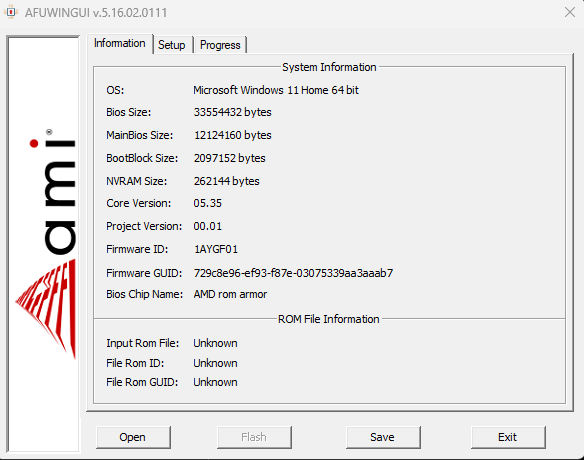
Task: Click the 'System Information' group heading
Action: coord(329,67)
